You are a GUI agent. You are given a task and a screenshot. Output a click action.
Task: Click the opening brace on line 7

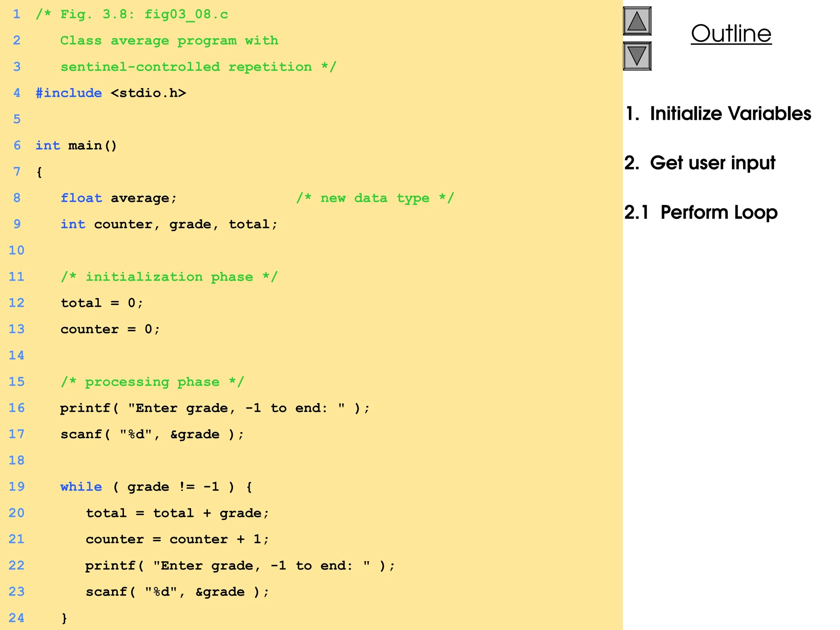tap(39, 172)
